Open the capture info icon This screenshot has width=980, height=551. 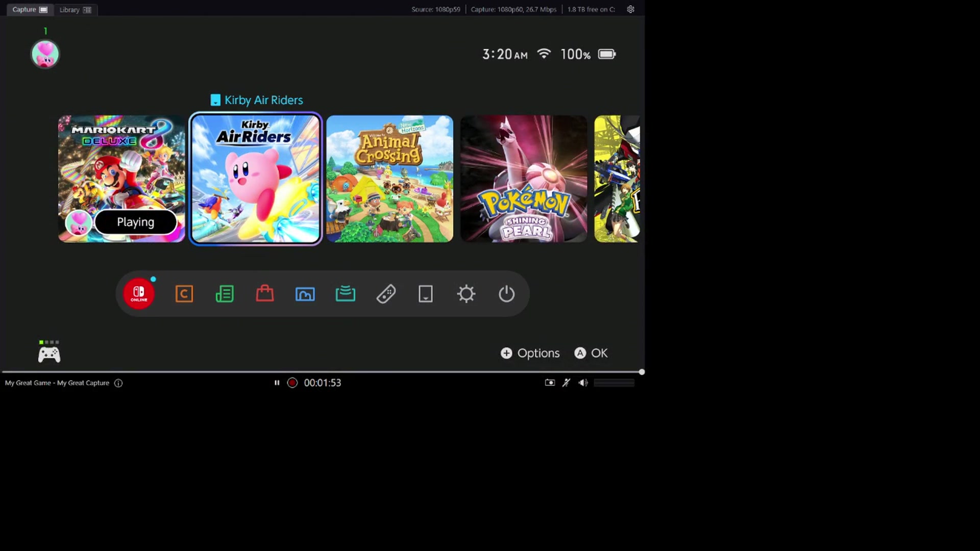[x=118, y=383]
